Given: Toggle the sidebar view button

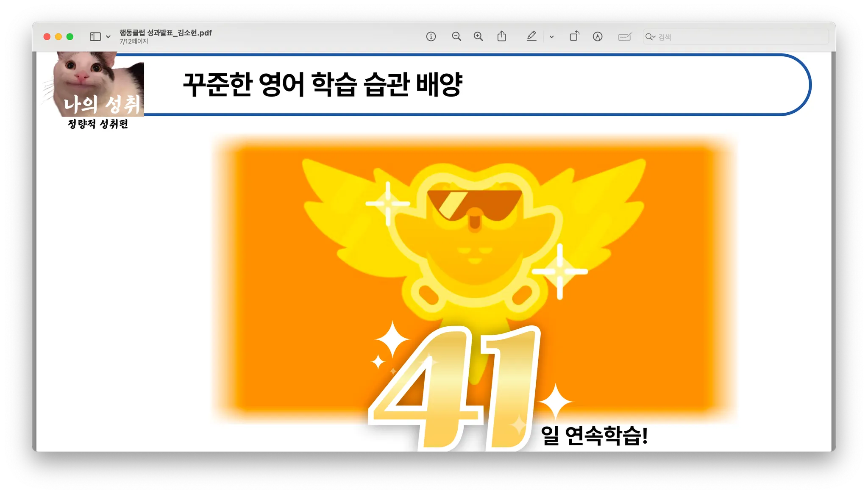Looking at the screenshot, I should point(95,37).
